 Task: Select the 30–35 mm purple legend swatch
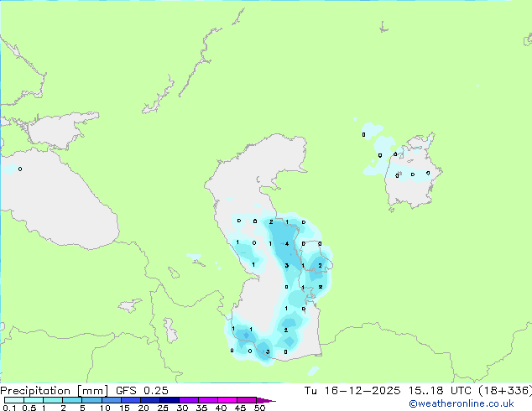click(x=189, y=400)
